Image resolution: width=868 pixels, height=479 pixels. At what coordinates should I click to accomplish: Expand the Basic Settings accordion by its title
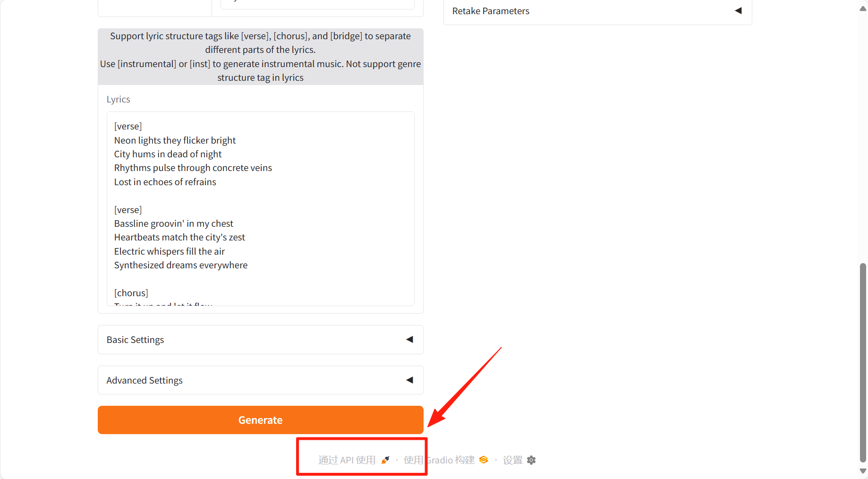[x=136, y=340]
